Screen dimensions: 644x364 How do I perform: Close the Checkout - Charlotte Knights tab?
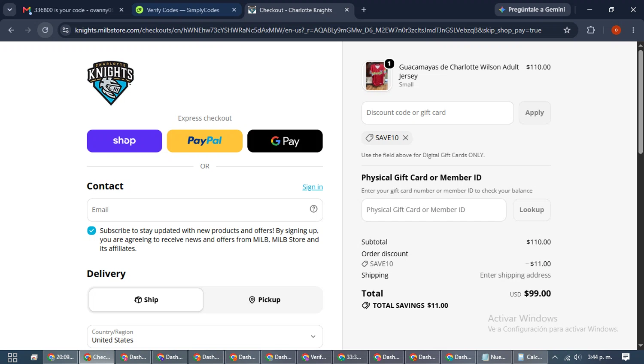pos(347,10)
